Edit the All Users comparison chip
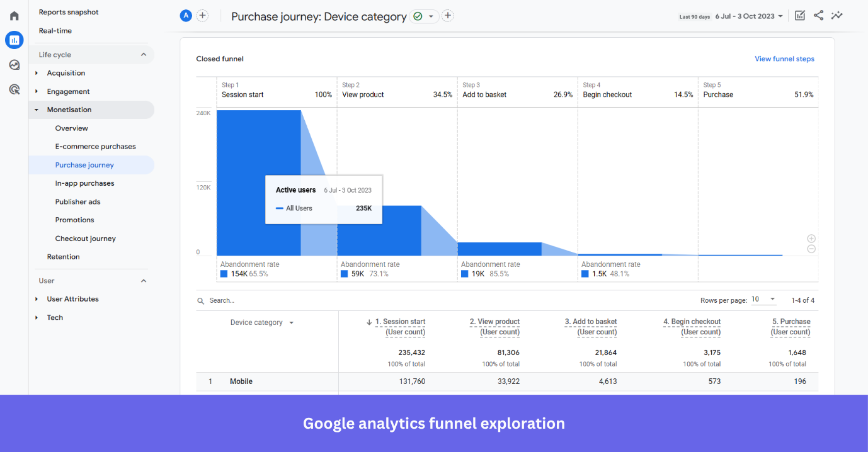The height and width of the screenshot is (452, 868). click(x=185, y=15)
